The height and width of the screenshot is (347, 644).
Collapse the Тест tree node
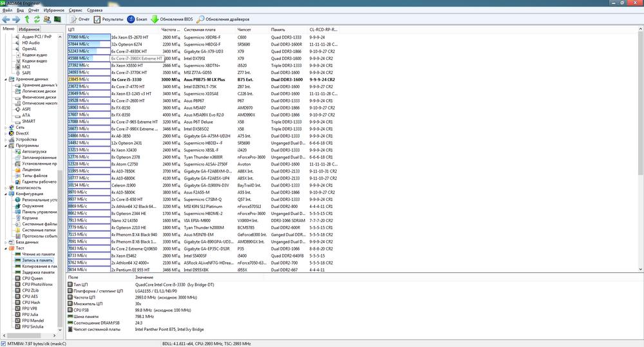[6, 249]
